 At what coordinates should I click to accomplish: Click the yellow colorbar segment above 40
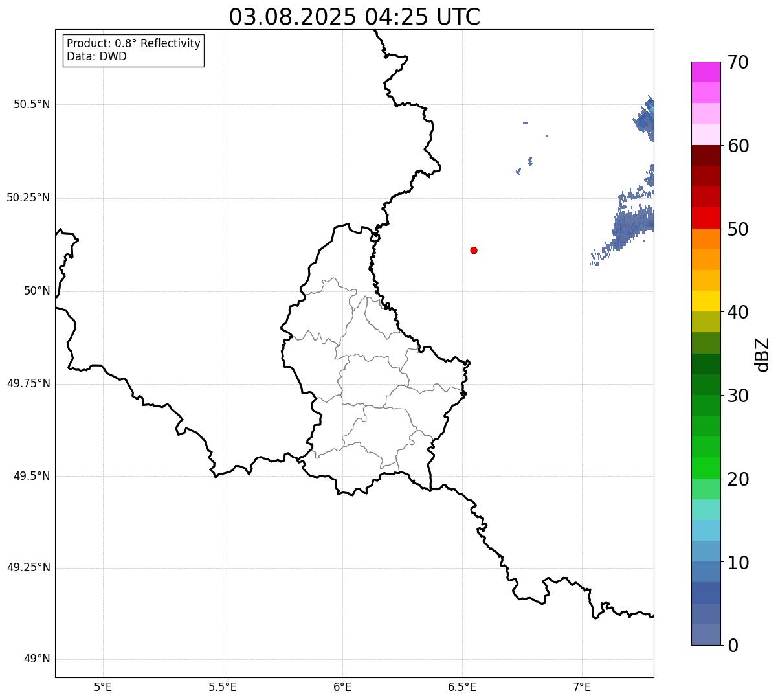pos(706,301)
